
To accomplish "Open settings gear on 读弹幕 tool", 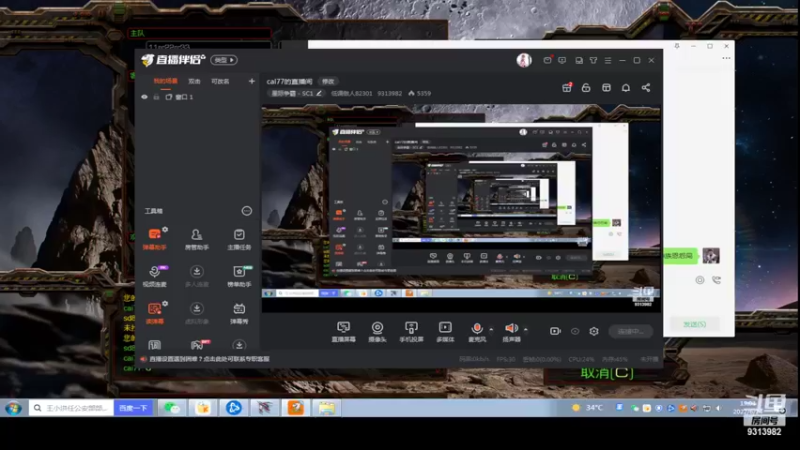I will (x=165, y=304).
